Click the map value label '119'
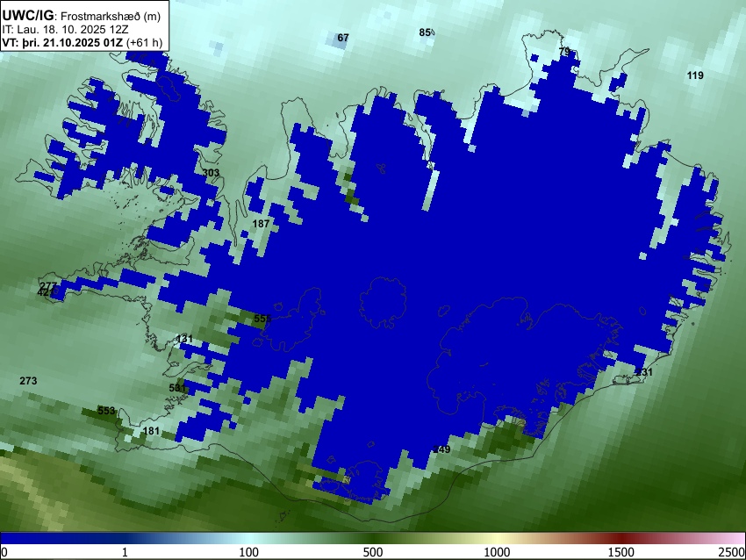 [x=695, y=75]
